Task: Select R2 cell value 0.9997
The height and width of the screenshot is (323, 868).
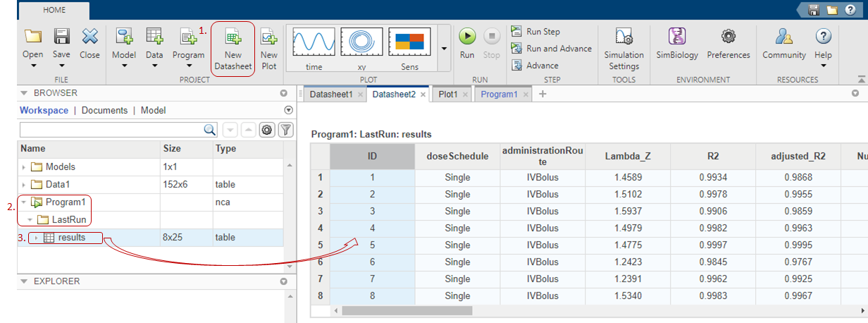Action: tap(712, 245)
